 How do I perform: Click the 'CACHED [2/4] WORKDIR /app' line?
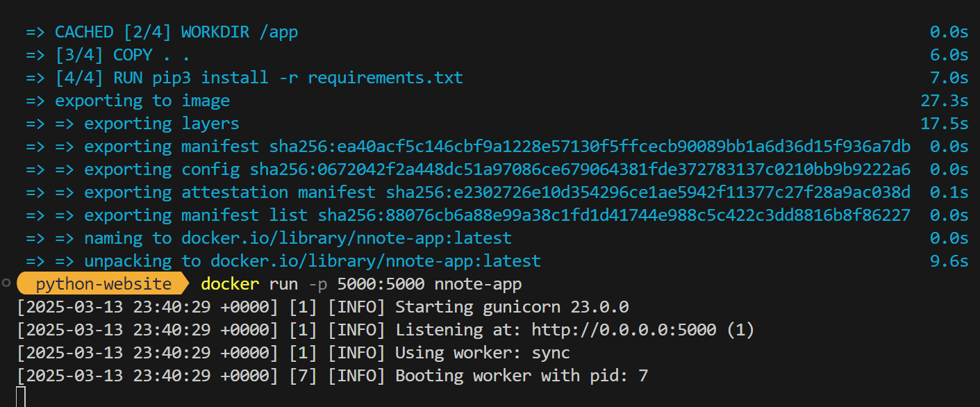[162, 32]
